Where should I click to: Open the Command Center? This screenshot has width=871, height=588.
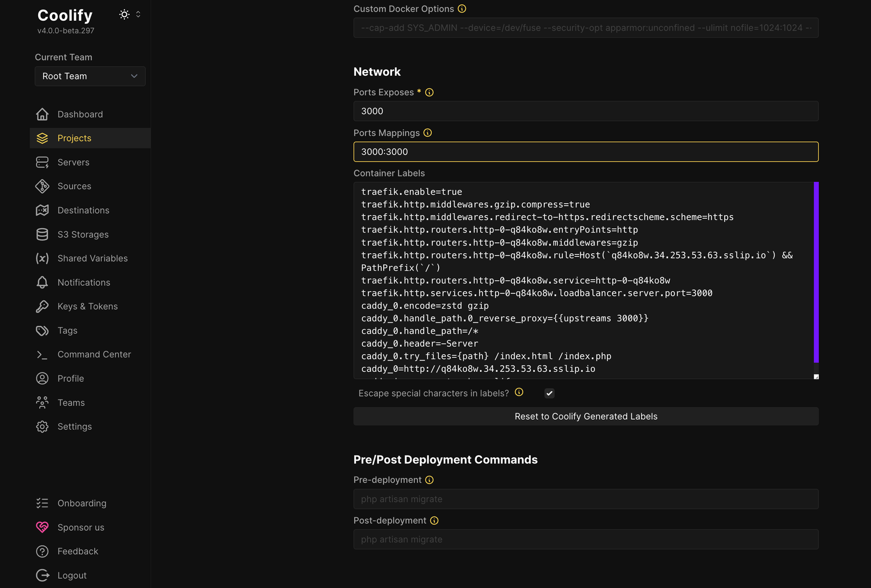pos(94,354)
